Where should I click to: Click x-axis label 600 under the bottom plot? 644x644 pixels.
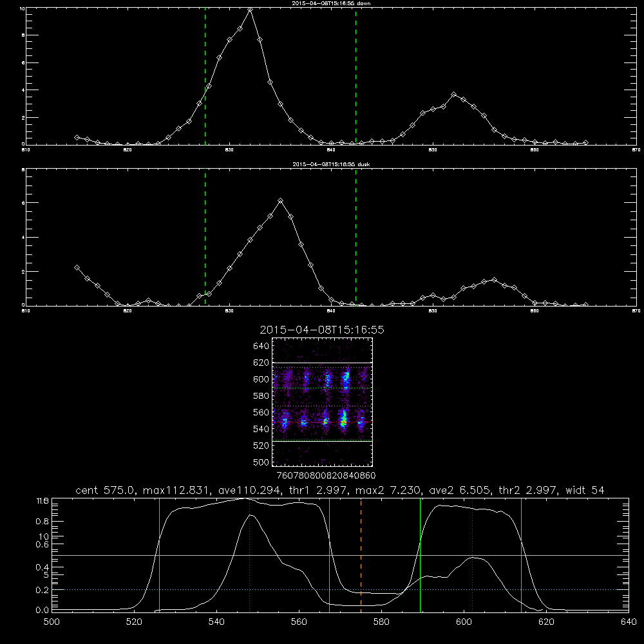pos(464,622)
